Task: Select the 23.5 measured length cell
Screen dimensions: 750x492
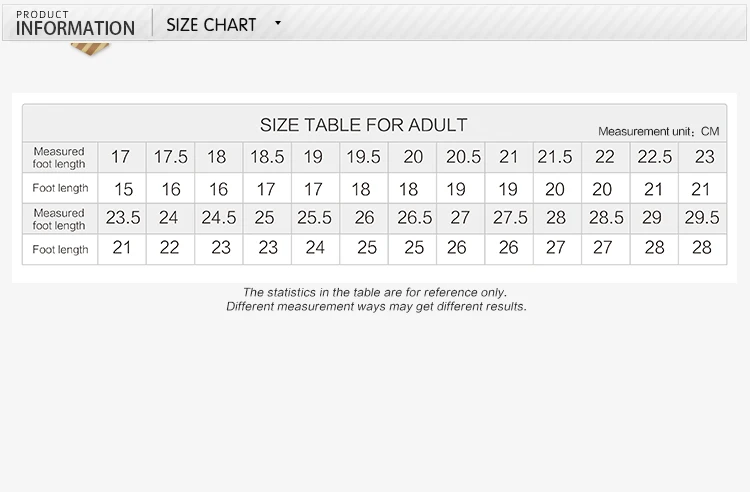Action: pyautogui.click(x=123, y=218)
